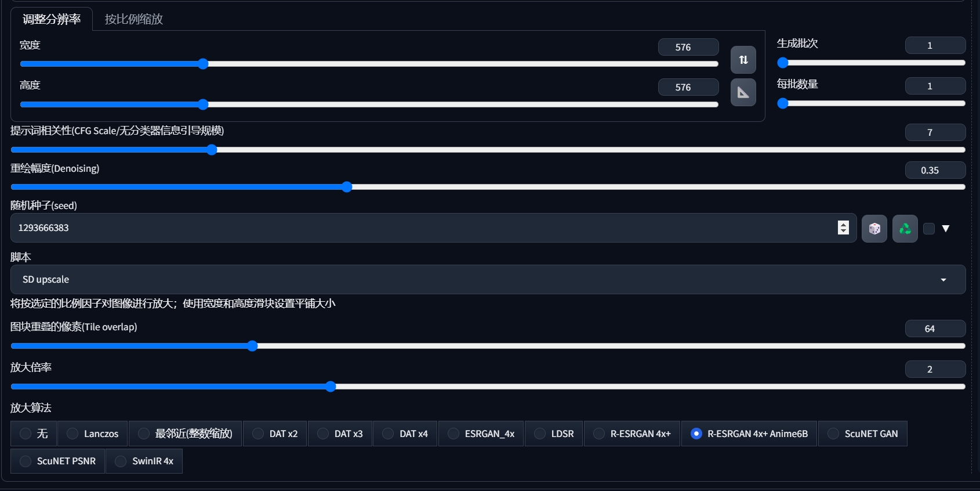Open the SD upscale script dropdown
The height and width of the screenshot is (491, 980).
[488, 280]
